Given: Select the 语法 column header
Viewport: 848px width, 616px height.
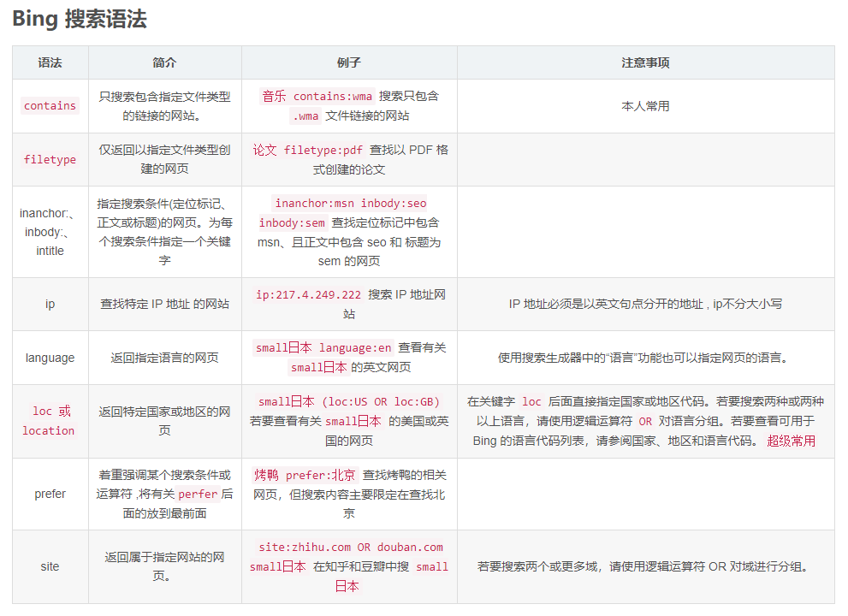Looking at the screenshot, I should coord(50,62).
